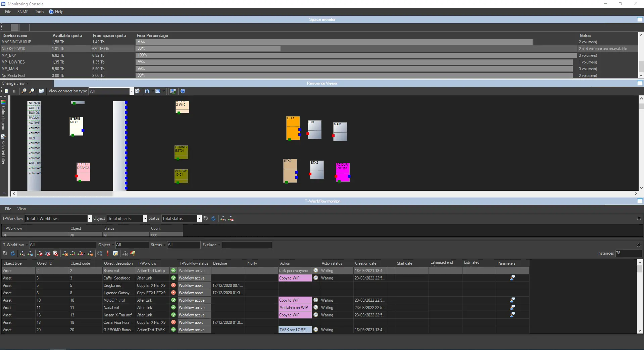644x350 pixels.
Task: Select the magenta ACQUARIO110 node
Action: [x=343, y=172]
